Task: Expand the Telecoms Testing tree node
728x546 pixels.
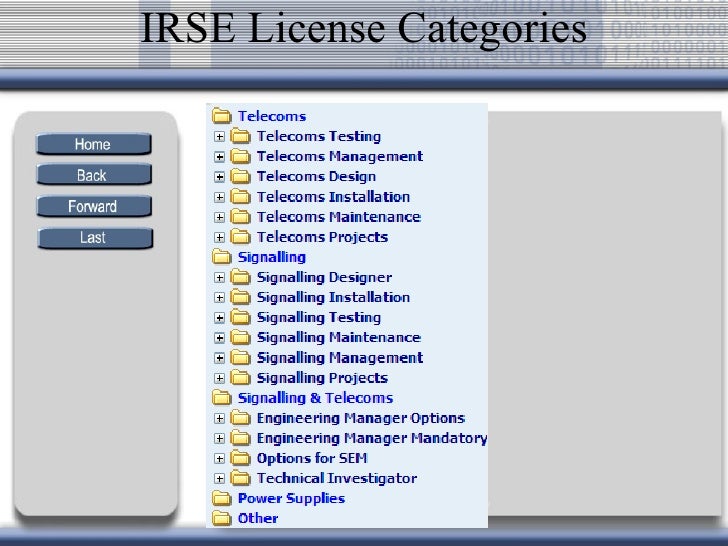Action: [219, 137]
